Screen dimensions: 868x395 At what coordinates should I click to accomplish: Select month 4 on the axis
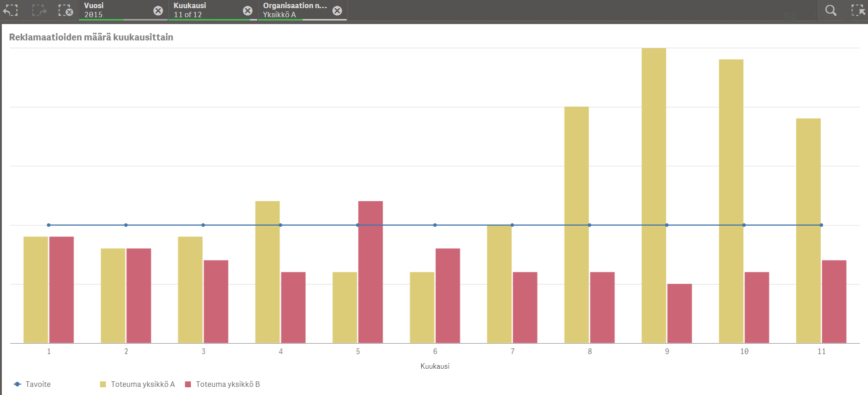(x=280, y=351)
